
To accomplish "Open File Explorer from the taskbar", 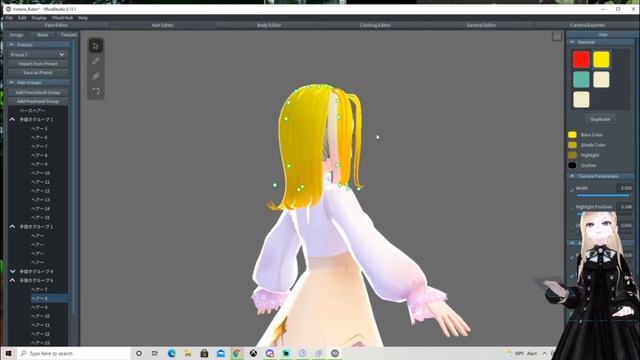I will [x=188, y=353].
